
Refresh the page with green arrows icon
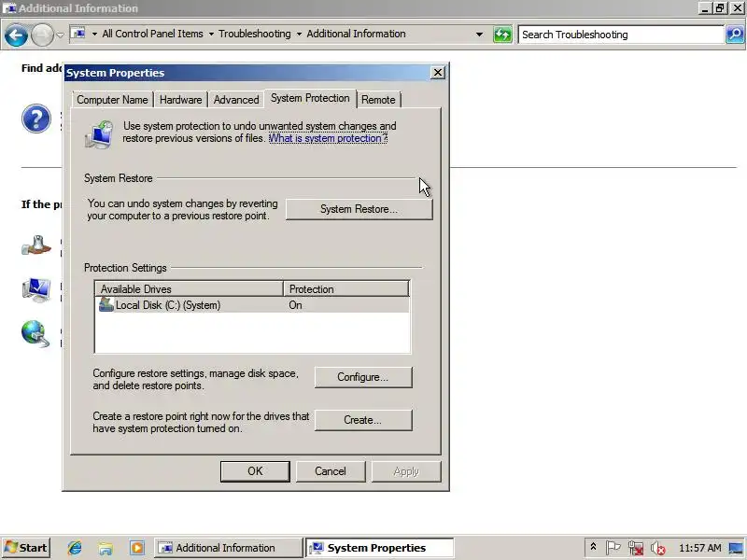(x=502, y=35)
